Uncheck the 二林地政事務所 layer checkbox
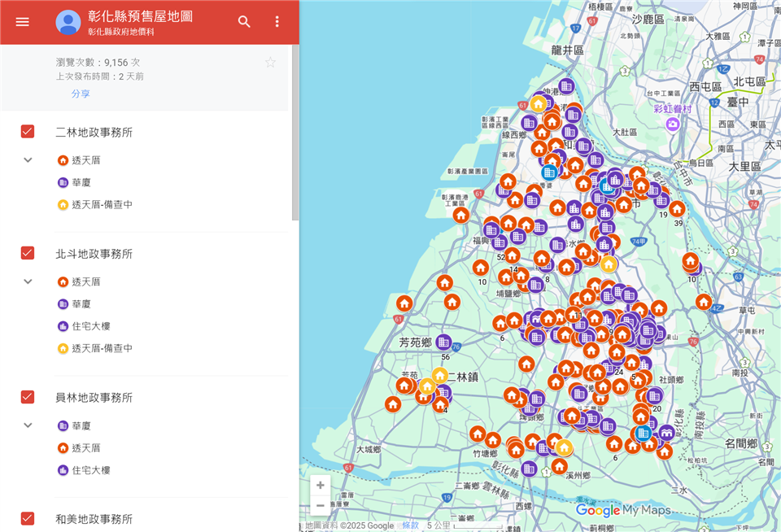 [x=28, y=132]
